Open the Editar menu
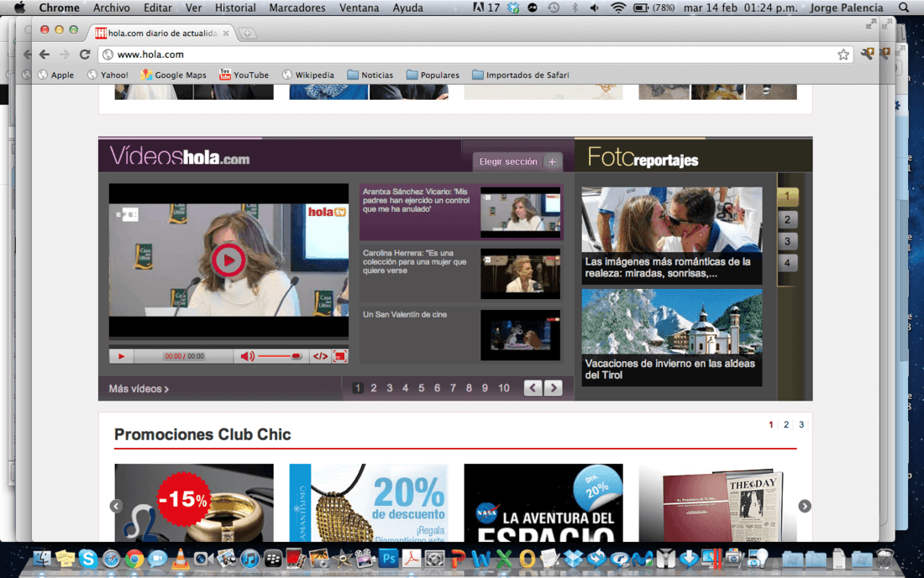Image resolution: width=924 pixels, height=578 pixels. coord(158,8)
